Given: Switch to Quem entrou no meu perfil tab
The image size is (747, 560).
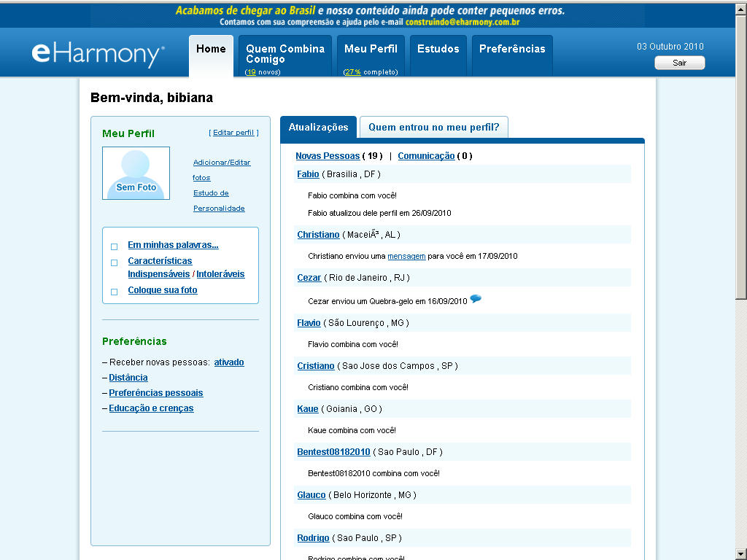Looking at the screenshot, I should [434, 127].
